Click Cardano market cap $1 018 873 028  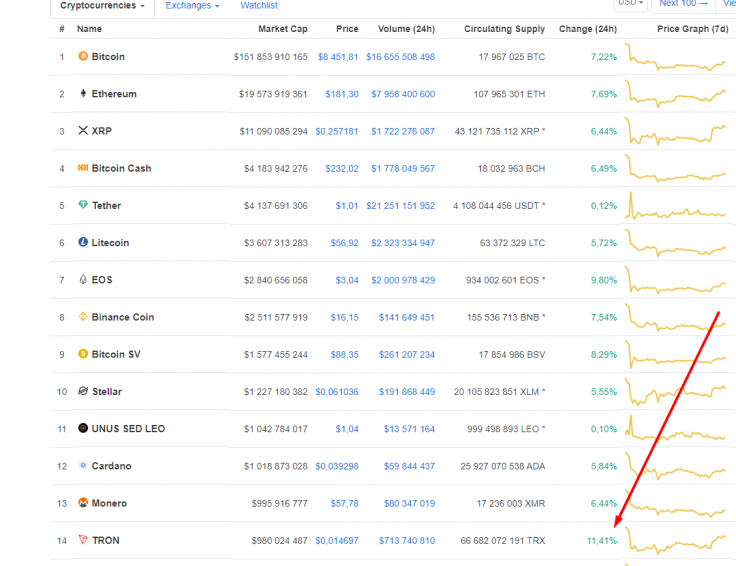pos(276,466)
